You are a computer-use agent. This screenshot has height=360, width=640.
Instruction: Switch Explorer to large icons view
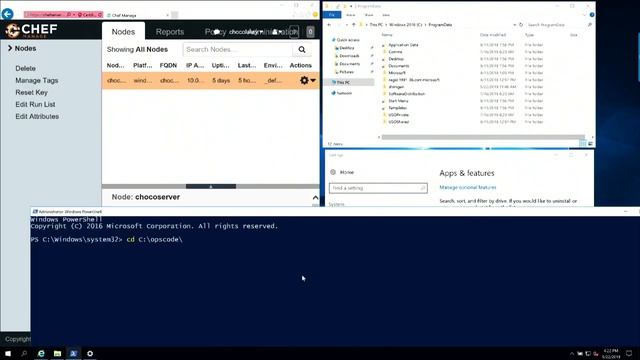[x=590, y=143]
